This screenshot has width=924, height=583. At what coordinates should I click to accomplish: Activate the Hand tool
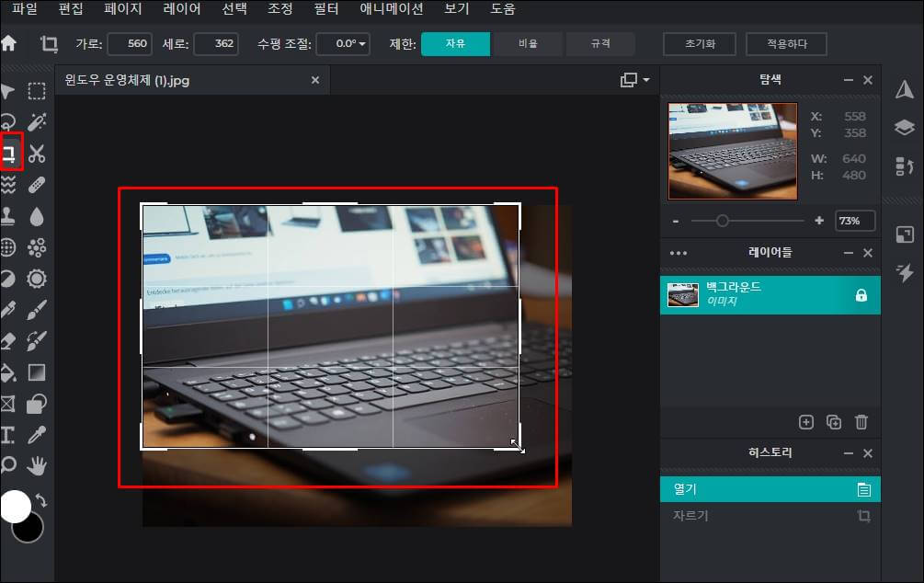pos(37,466)
